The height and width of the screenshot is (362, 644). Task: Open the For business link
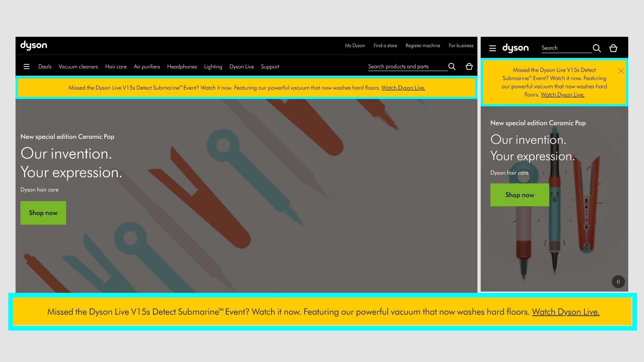pyautogui.click(x=461, y=46)
